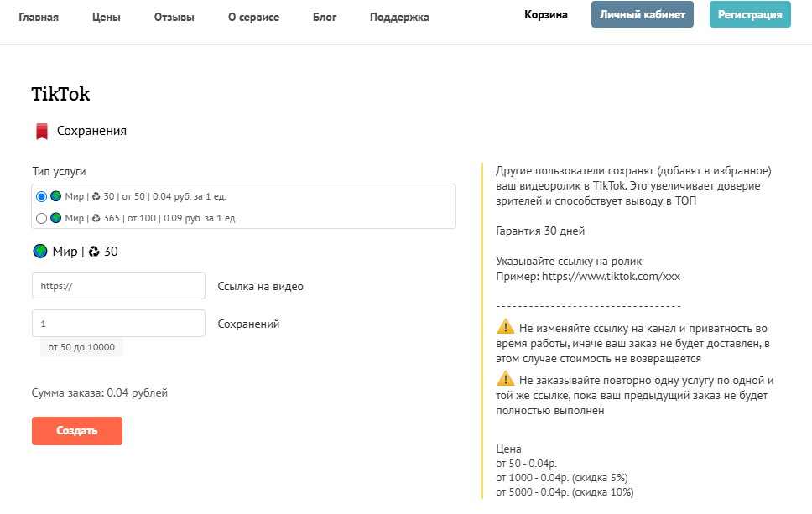Screen dimensions: 812x514
Task: Click the example URL https://www.tiktok.com/xxx
Action: point(611,277)
